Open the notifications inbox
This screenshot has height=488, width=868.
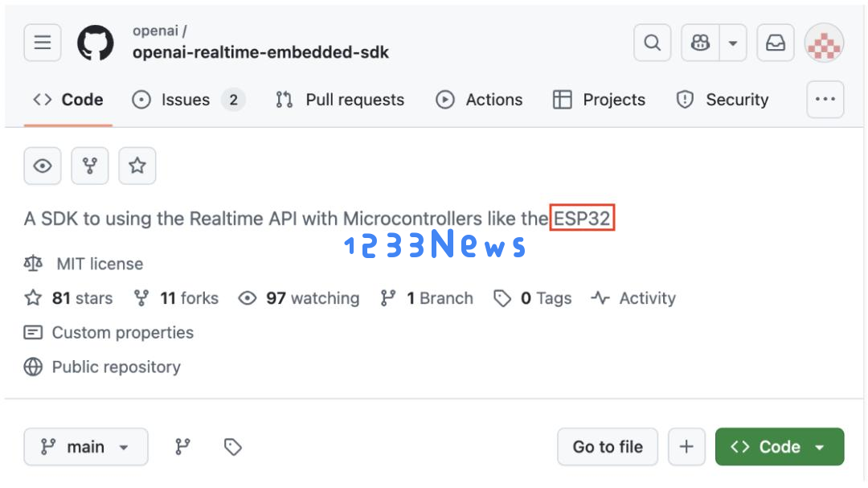[x=775, y=43]
